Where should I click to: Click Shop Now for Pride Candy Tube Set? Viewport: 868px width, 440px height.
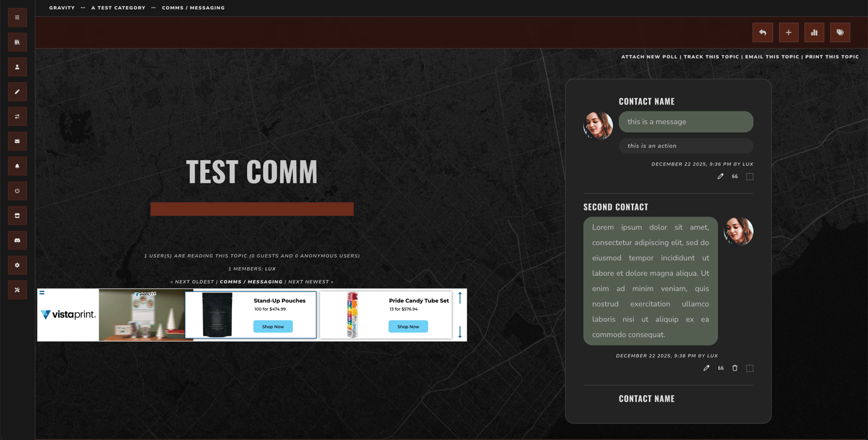pyautogui.click(x=408, y=327)
